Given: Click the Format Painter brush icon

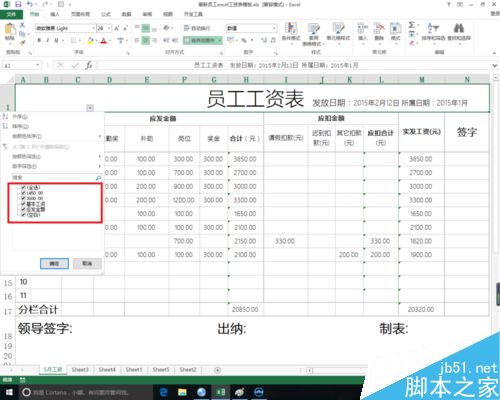Looking at the screenshot, I should [x=22, y=42].
